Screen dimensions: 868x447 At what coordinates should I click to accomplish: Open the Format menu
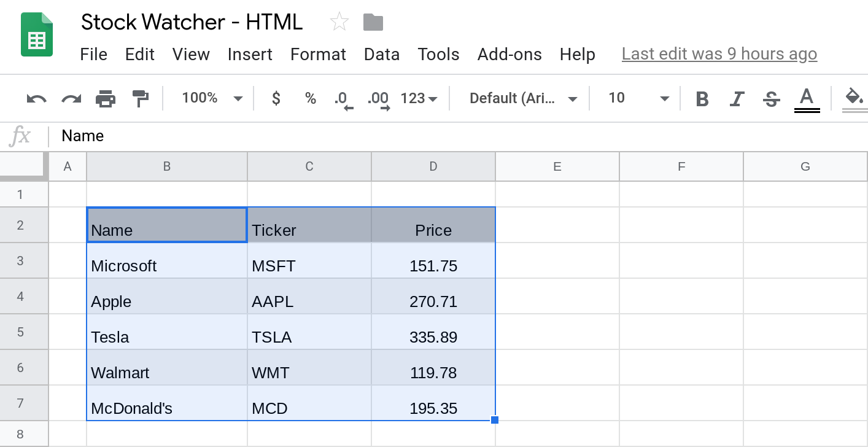coord(318,54)
